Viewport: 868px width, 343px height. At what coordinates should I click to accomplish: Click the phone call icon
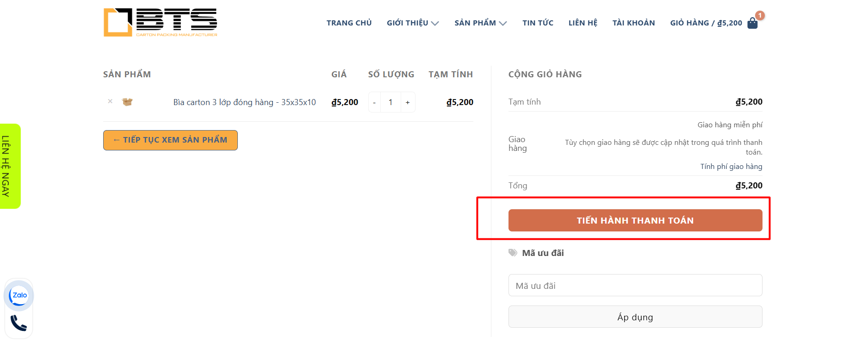coord(19,323)
